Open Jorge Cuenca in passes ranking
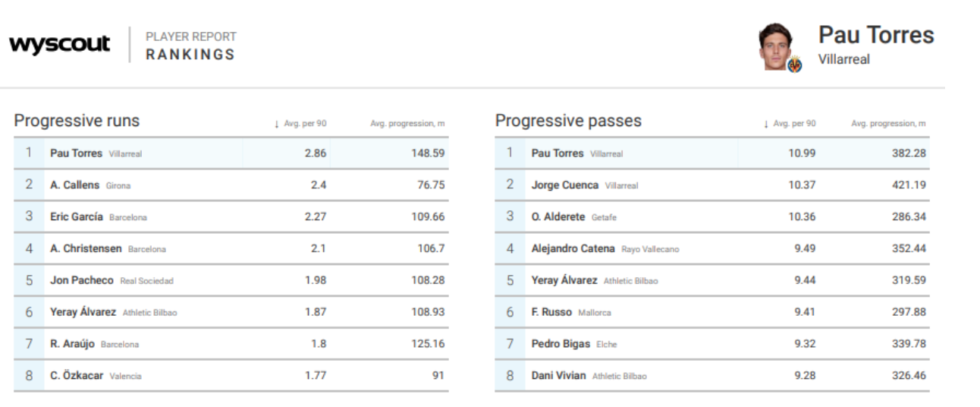This screenshot has height=407, width=980. point(712,185)
